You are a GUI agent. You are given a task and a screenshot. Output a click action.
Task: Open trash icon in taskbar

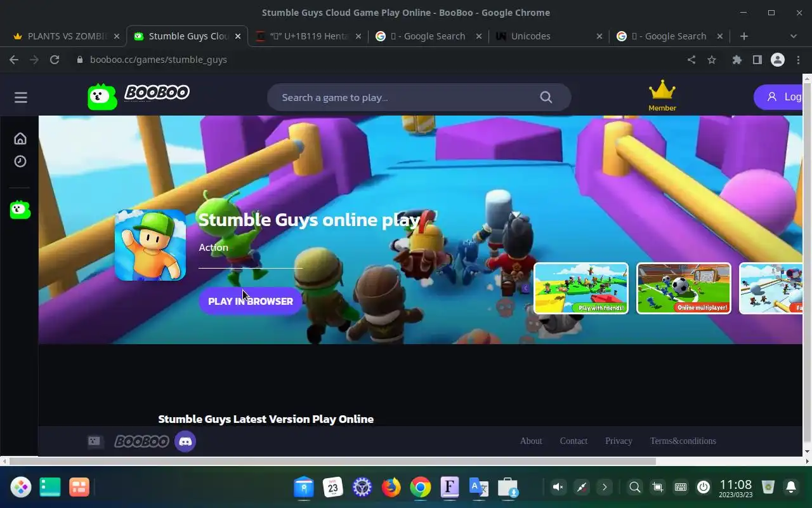click(x=768, y=487)
